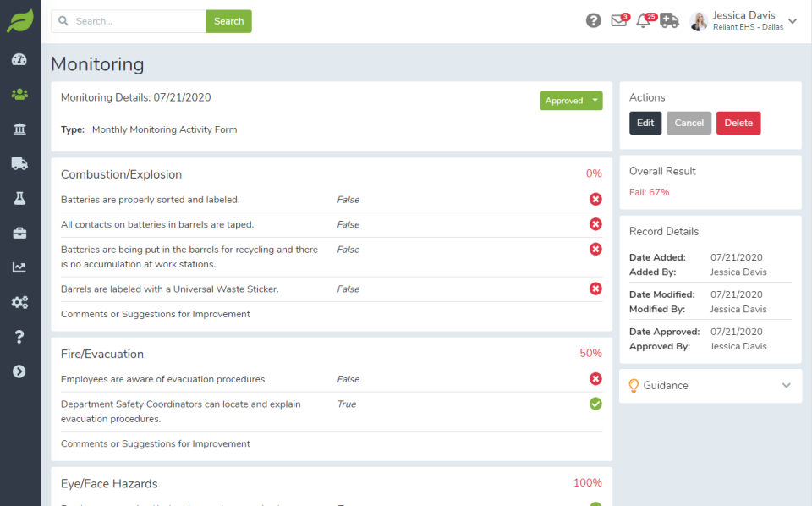Click the Edit action button
The height and width of the screenshot is (506, 812).
645,123
